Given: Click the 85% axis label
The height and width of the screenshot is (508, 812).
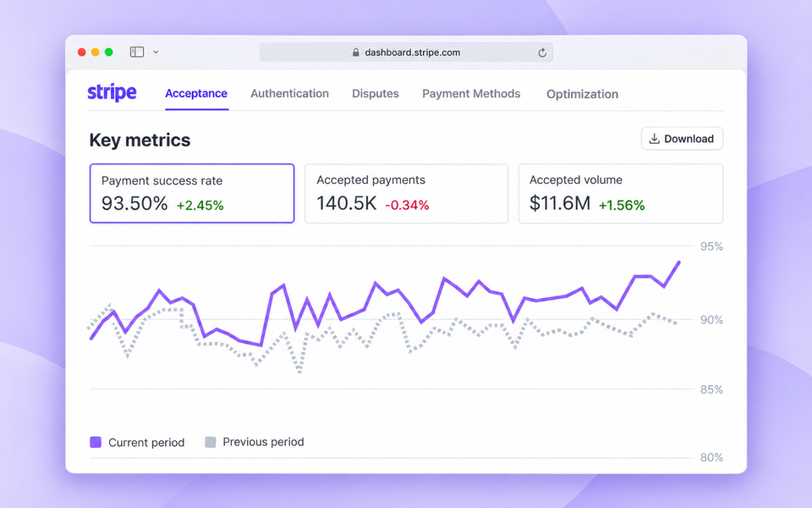Looking at the screenshot, I should 711,389.
